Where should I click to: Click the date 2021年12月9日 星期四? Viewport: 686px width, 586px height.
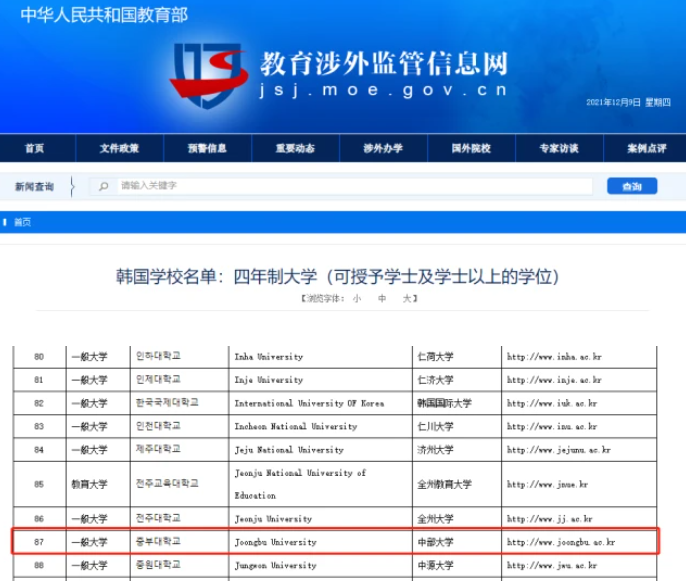pos(628,102)
